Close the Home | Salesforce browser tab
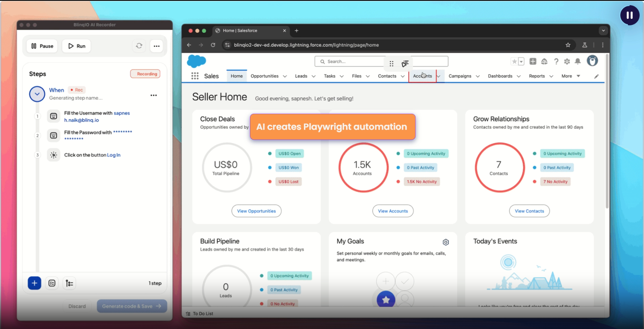This screenshot has height=329, width=644. 285,31
